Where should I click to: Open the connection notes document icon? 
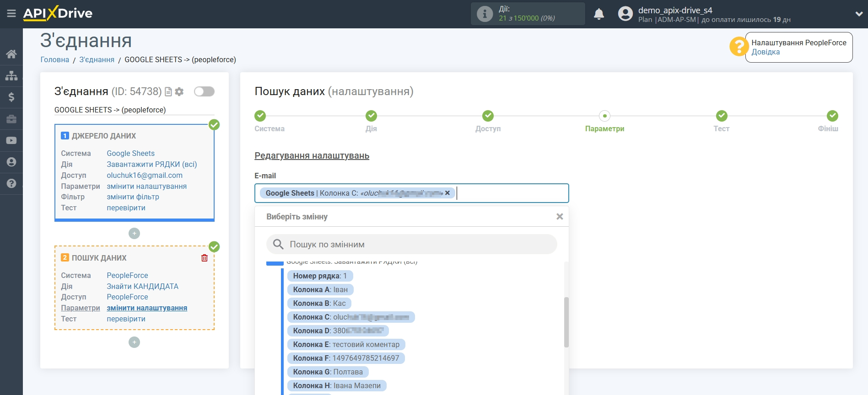point(168,92)
